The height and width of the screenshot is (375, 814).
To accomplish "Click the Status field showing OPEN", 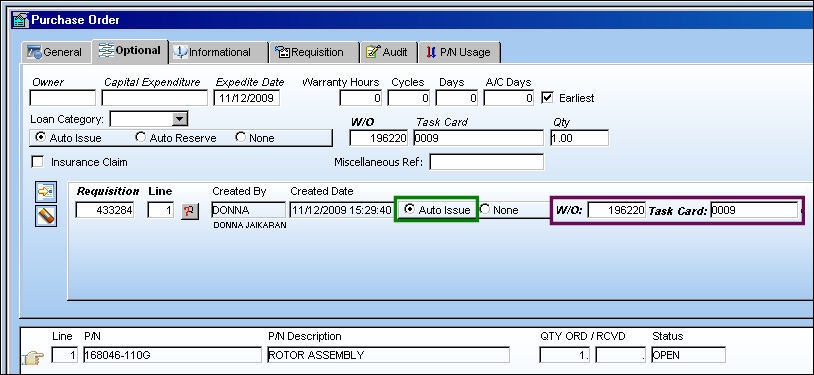I will [x=688, y=355].
